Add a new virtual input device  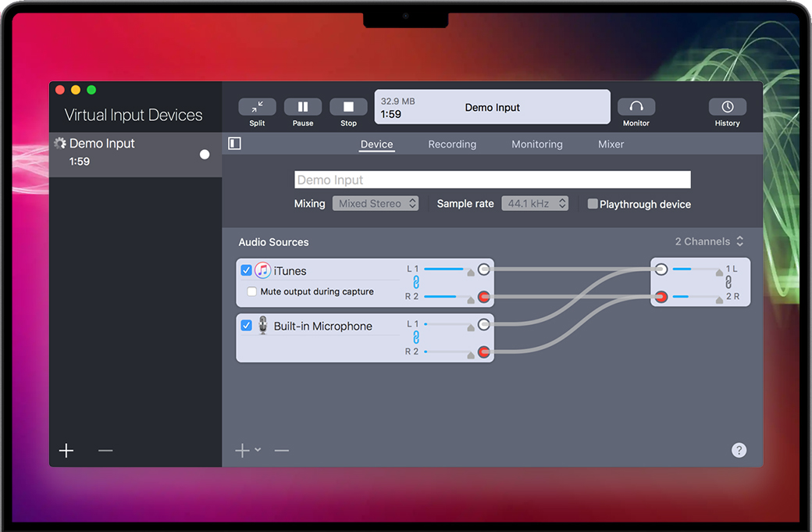(x=66, y=451)
